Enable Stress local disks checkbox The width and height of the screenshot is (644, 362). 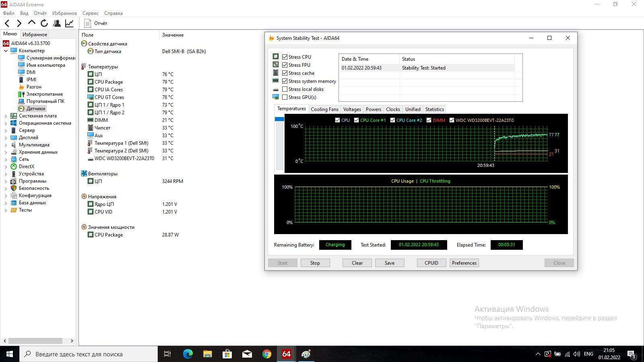click(x=285, y=89)
